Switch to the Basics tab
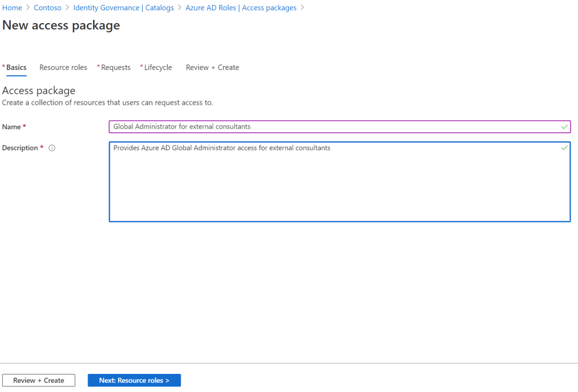 tap(16, 68)
